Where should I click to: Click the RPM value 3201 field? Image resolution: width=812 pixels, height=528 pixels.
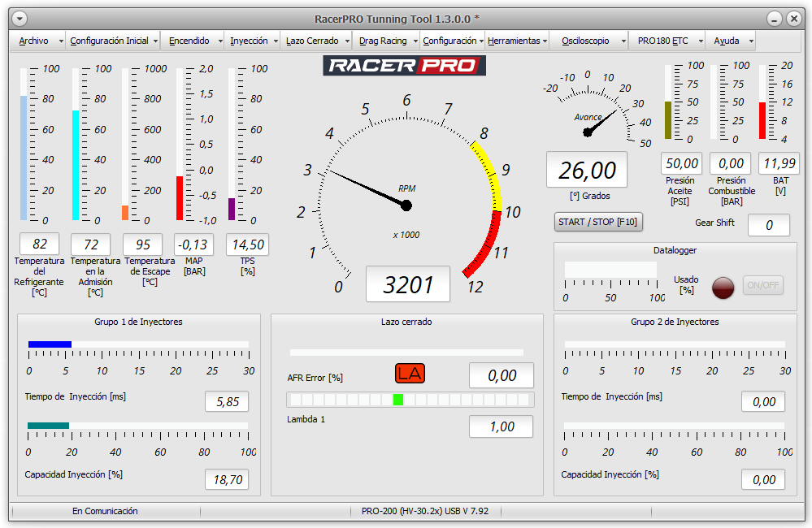coord(408,284)
